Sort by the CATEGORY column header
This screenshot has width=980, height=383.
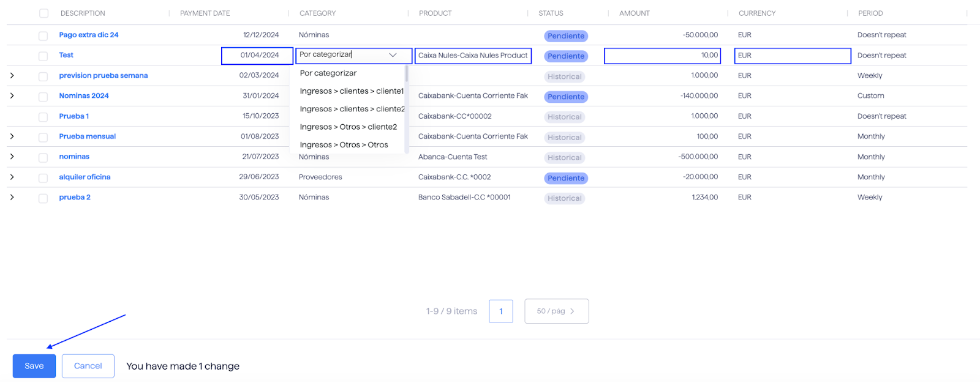click(317, 13)
